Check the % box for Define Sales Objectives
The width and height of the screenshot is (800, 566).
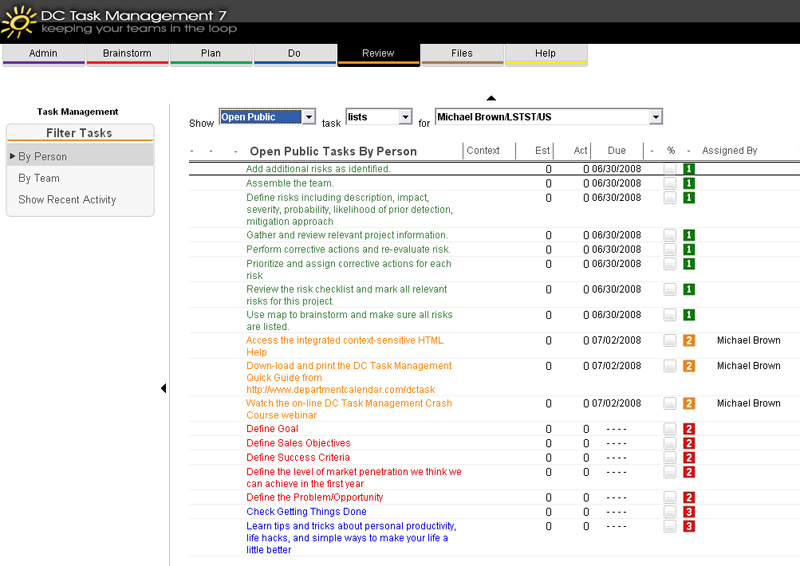pyautogui.click(x=670, y=444)
